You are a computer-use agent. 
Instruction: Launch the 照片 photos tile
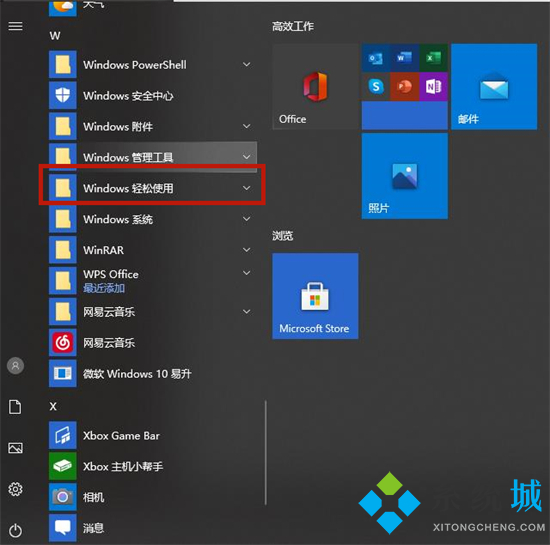coord(404,176)
